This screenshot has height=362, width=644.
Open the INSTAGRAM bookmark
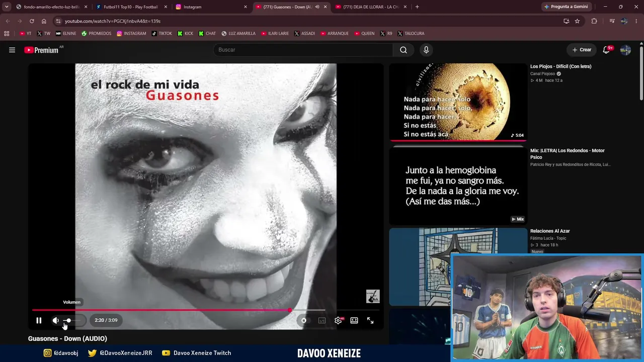coord(131,33)
